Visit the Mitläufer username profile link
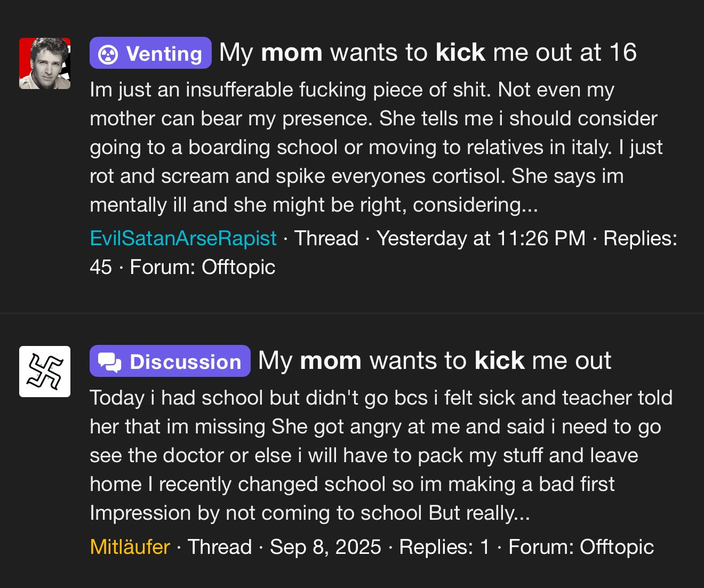Viewport: 704px width, 588px height. (130, 546)
